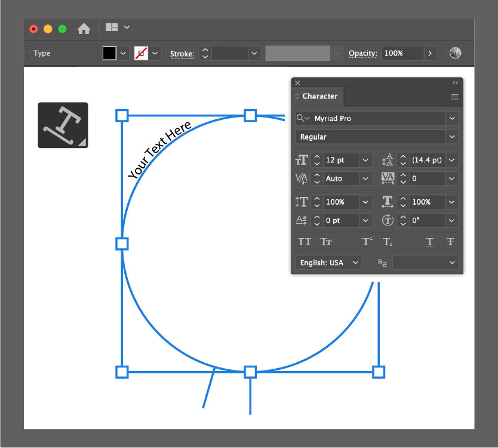
Task: Click the stroke weight stepper arrows
Action: 205,53
